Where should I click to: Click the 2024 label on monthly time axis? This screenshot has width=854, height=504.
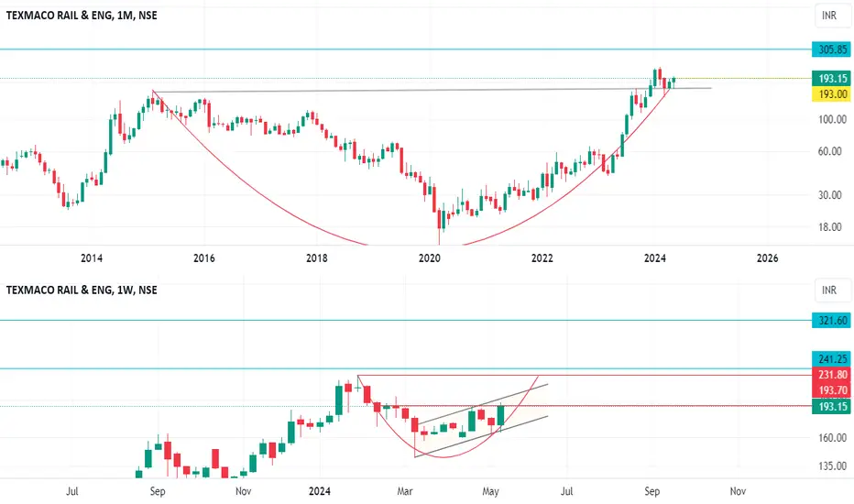[x=654, y=258]
